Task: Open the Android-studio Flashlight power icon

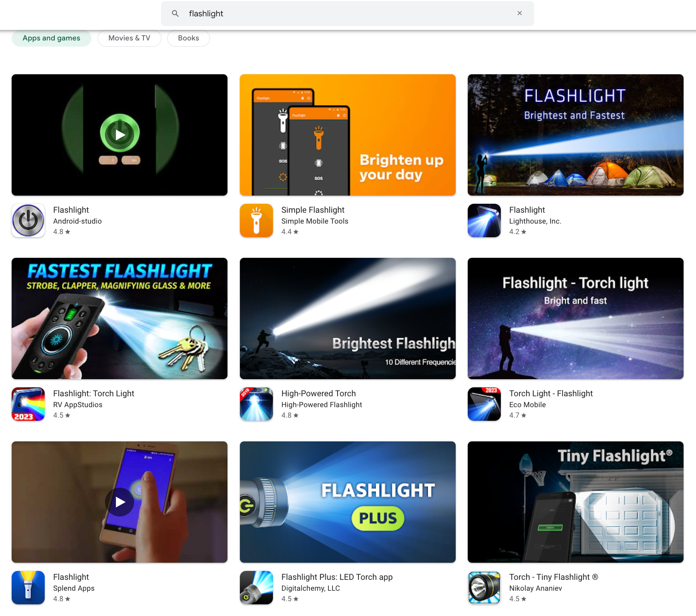Action: 28,220
